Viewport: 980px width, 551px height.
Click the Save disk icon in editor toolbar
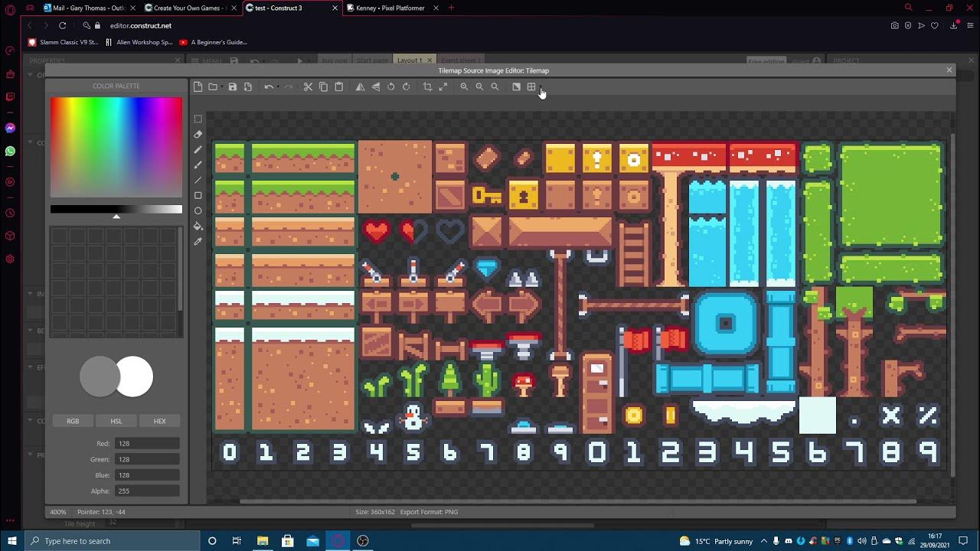(x=233, y=87)
